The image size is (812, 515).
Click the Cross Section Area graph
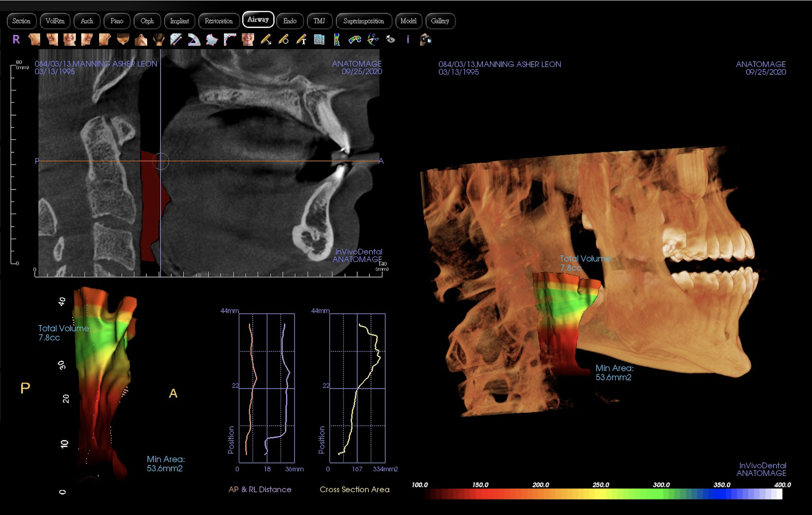click(357, 388)
